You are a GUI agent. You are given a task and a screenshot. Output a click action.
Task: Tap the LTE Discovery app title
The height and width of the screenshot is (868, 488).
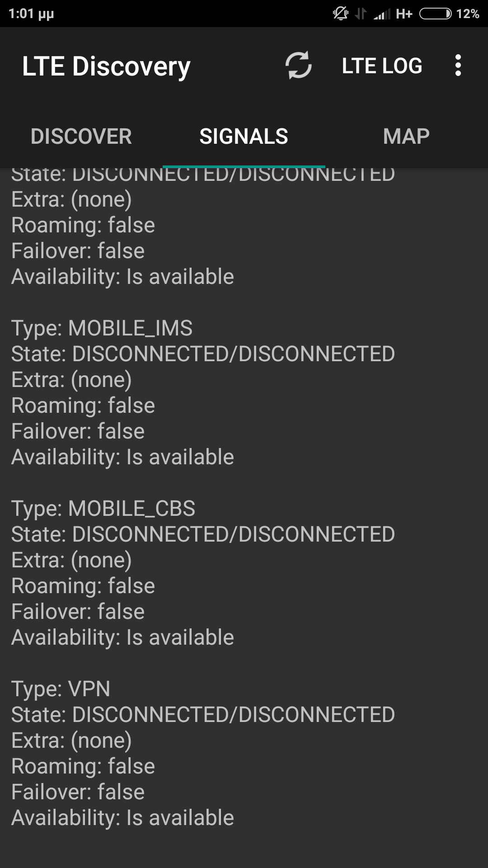[106, 66]
